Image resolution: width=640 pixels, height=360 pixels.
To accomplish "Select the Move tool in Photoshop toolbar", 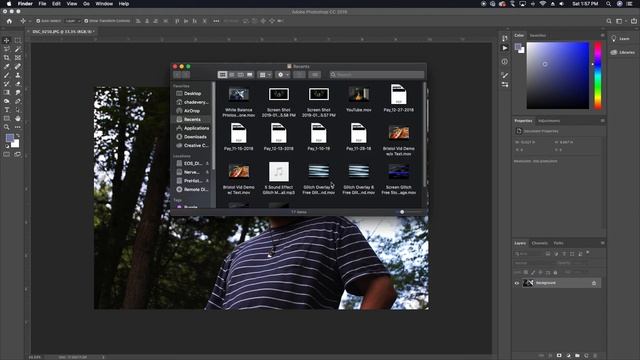I will coord(7,40).
